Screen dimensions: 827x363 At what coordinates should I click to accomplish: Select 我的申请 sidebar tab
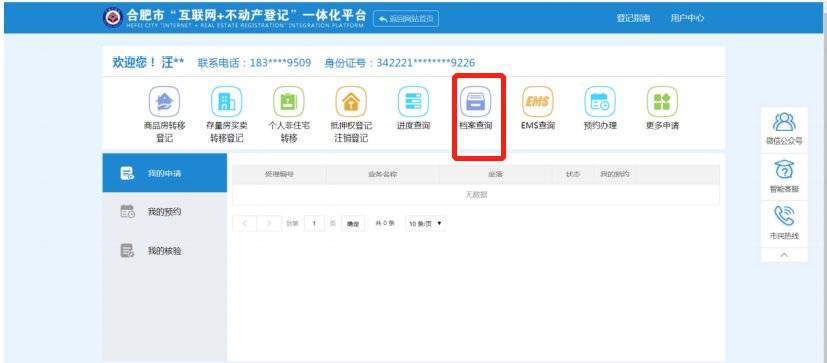tap(165, 173)
